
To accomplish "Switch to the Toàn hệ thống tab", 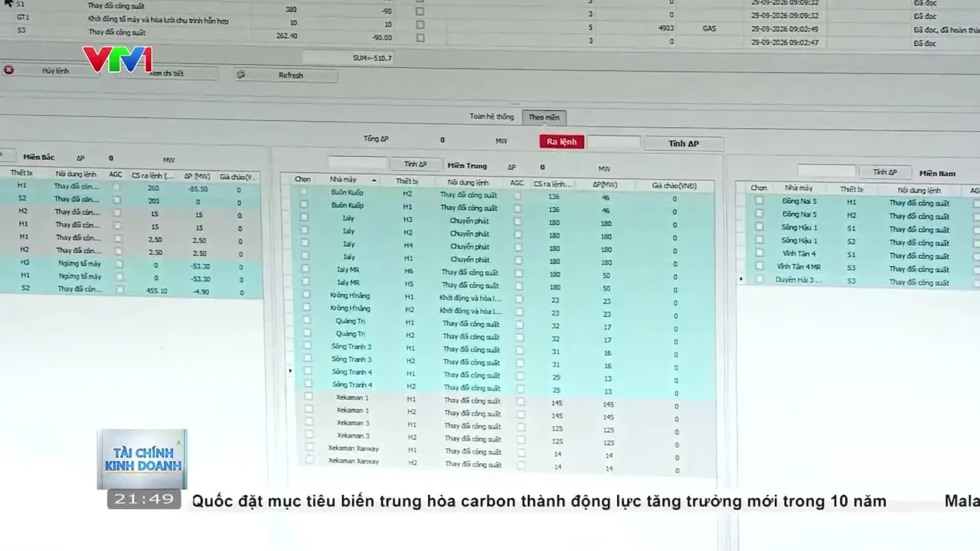I will (492, 116).
